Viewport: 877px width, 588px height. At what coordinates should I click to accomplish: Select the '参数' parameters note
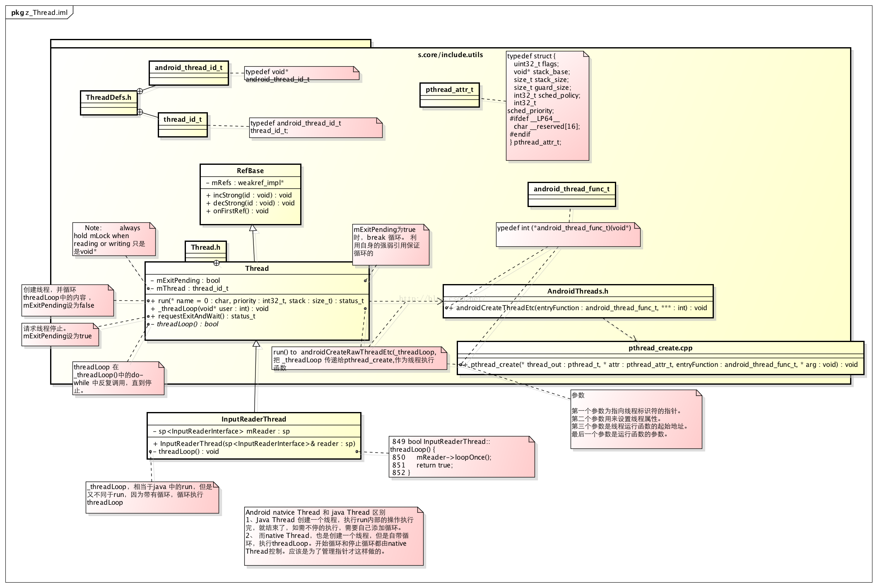coord(636,419)
